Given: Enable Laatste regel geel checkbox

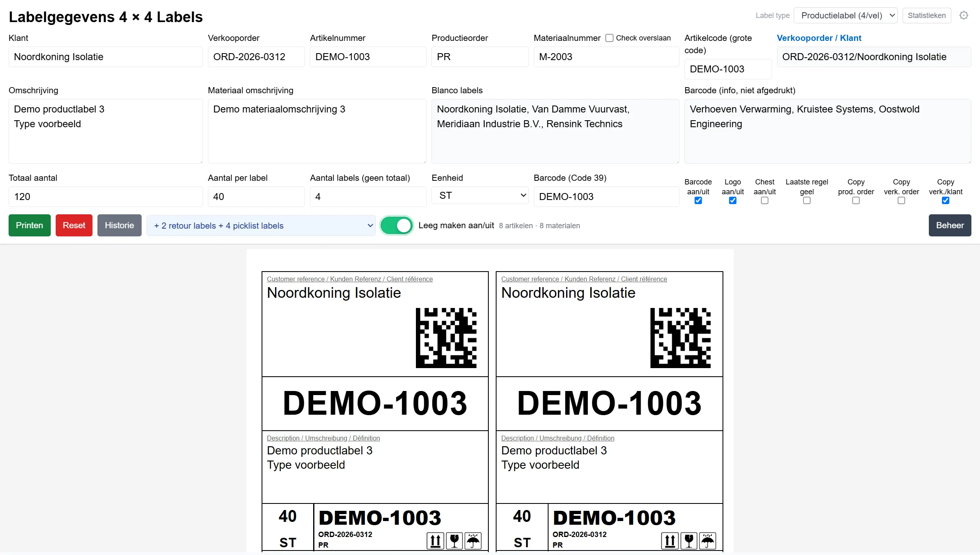Looking at the screenshot, I should tap(807, 200).
